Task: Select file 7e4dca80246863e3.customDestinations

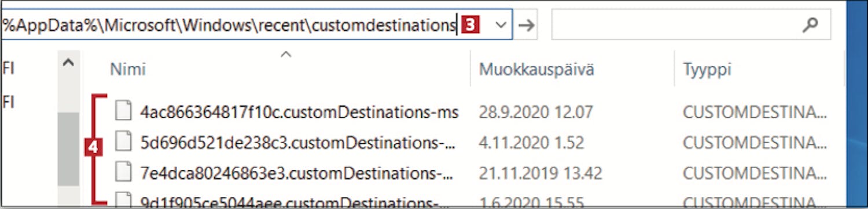Action: pos(296,172)
